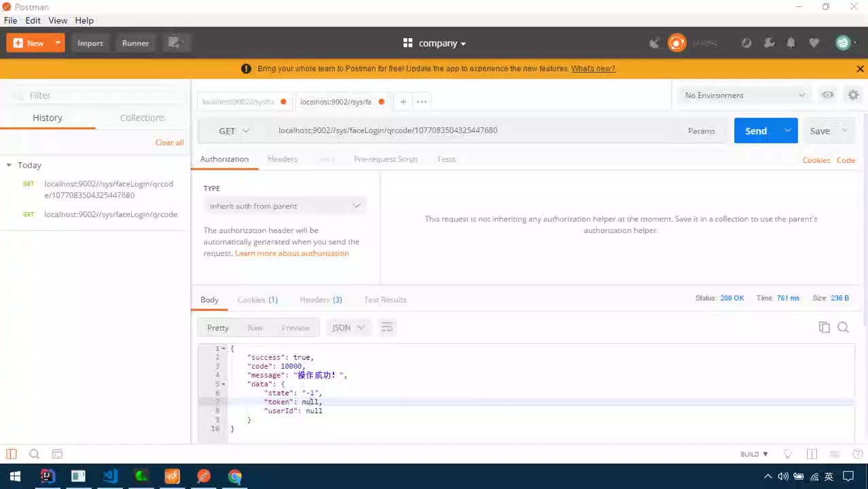Click the Clear all link

169,143
